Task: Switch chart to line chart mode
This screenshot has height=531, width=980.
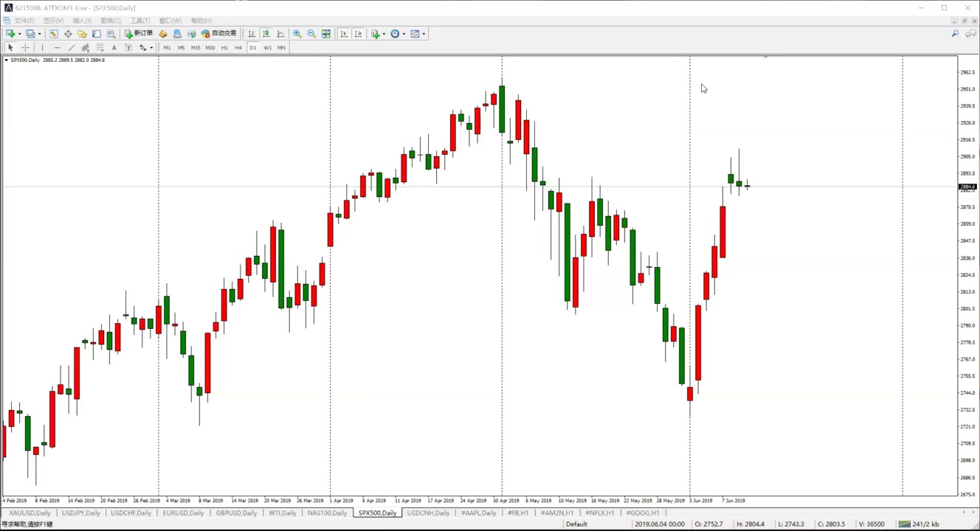Action: (280, 34)
